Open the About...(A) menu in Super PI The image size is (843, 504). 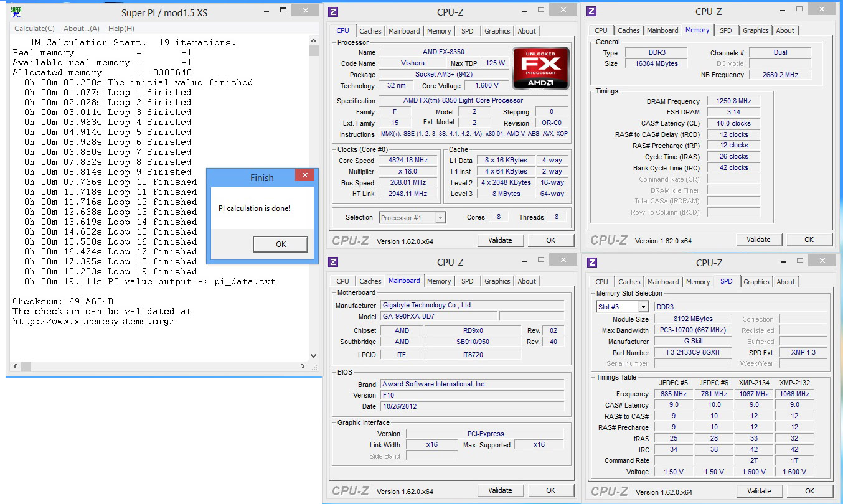(82, 29)
